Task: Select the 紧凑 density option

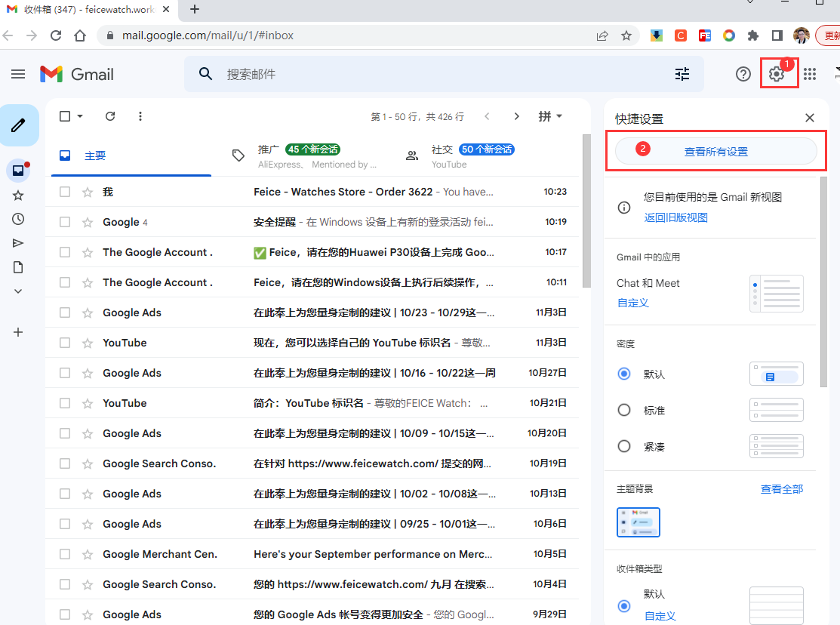Action: (624, 446)
